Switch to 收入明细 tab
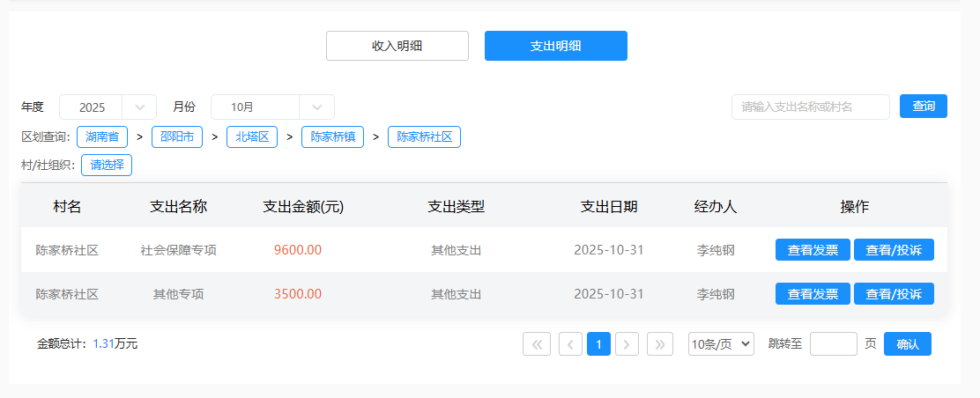Viewport: 980px width, 398px height. point(397,46)
